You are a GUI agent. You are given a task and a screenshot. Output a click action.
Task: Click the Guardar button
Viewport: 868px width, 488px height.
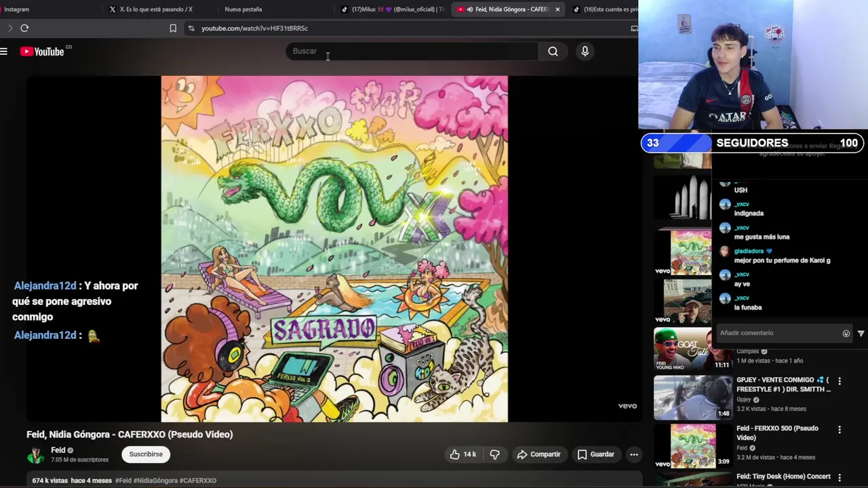coord(596,454)
